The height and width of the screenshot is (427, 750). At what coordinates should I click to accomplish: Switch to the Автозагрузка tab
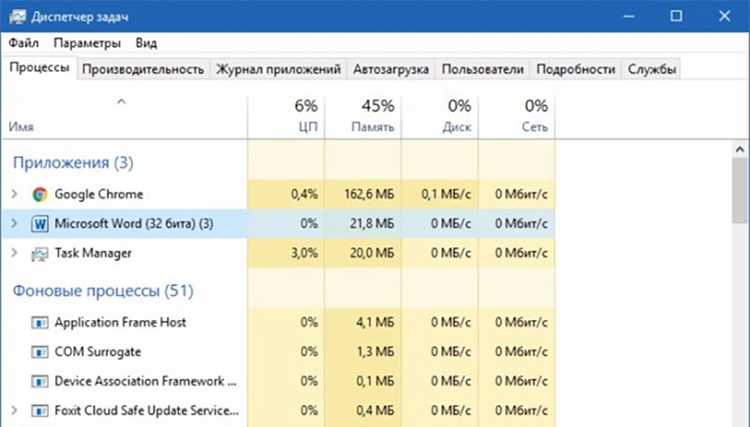[x=391, y=69]
